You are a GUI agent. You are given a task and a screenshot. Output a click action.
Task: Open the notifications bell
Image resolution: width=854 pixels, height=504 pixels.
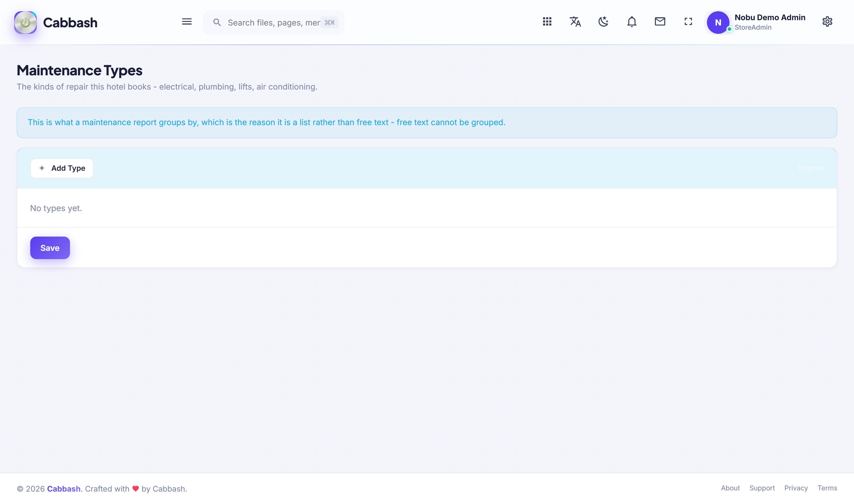[632, 22]
